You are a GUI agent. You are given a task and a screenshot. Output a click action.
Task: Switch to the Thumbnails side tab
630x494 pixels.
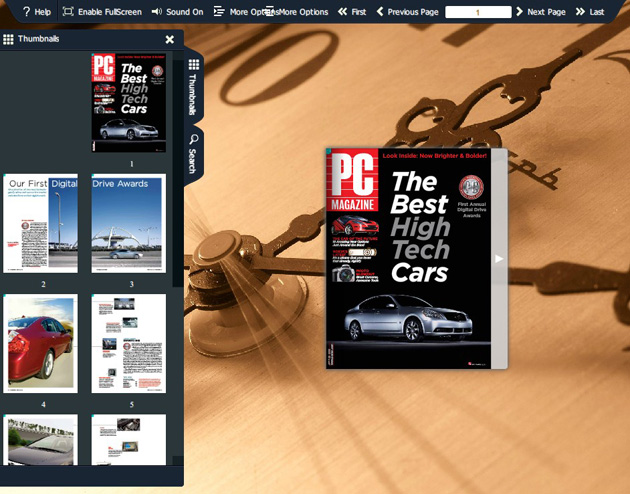click(193, 87)
